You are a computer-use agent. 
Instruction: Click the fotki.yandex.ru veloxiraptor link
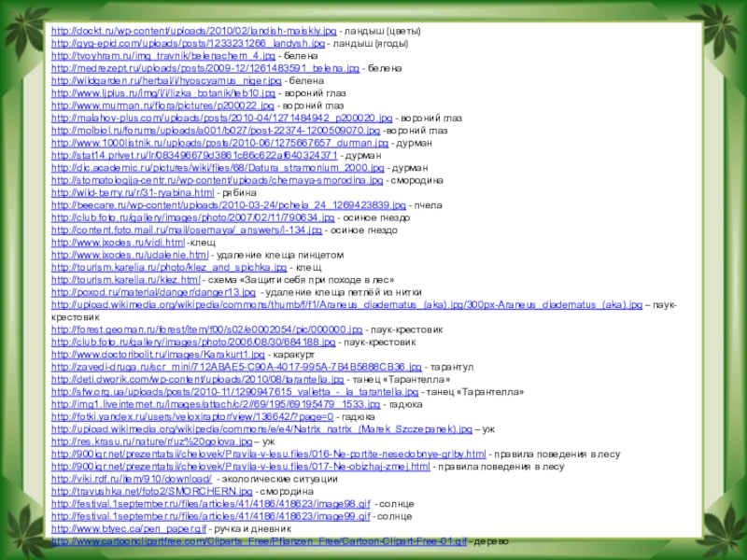click(x=192, y=416)
